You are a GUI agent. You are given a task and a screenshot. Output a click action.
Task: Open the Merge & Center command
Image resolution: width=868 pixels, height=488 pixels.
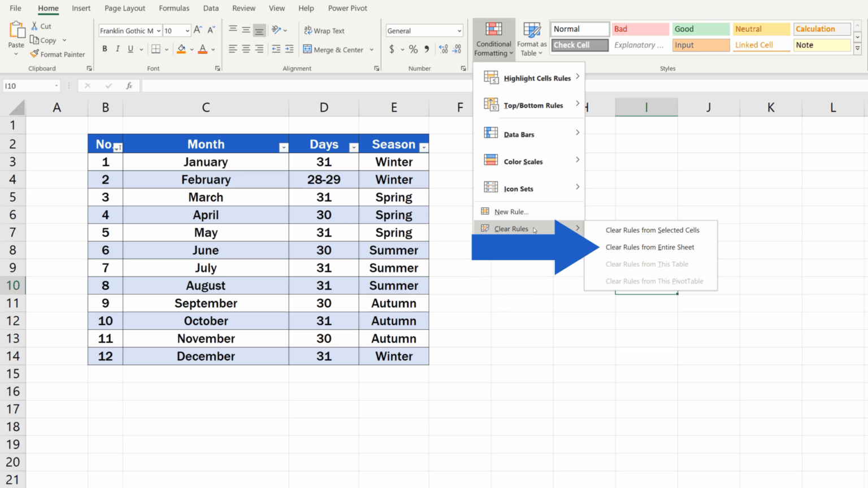(333, 50)
